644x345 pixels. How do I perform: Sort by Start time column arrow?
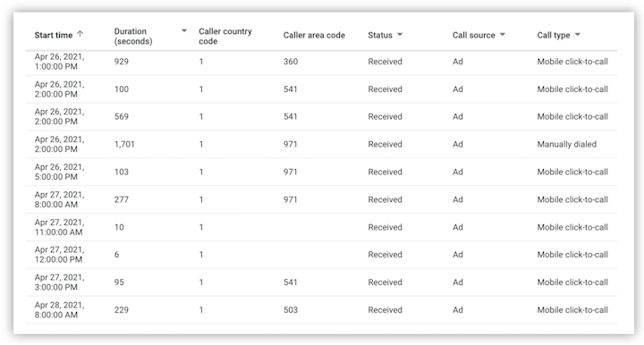pyautogui.click(x=80, y=34)
